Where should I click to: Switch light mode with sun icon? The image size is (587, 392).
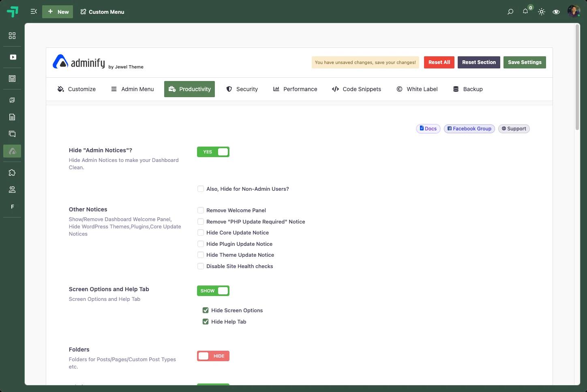pos(542,12)
